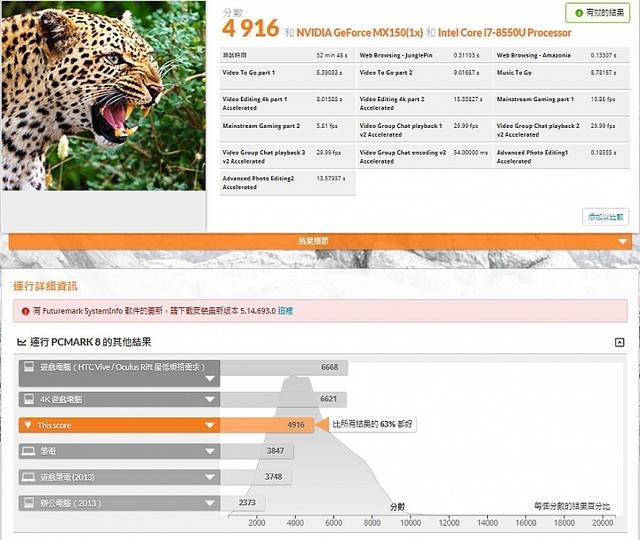Click Advanced Photo Editing2 Accelerated cell
Screen dimensions: 640x540
tap(288, 182)
